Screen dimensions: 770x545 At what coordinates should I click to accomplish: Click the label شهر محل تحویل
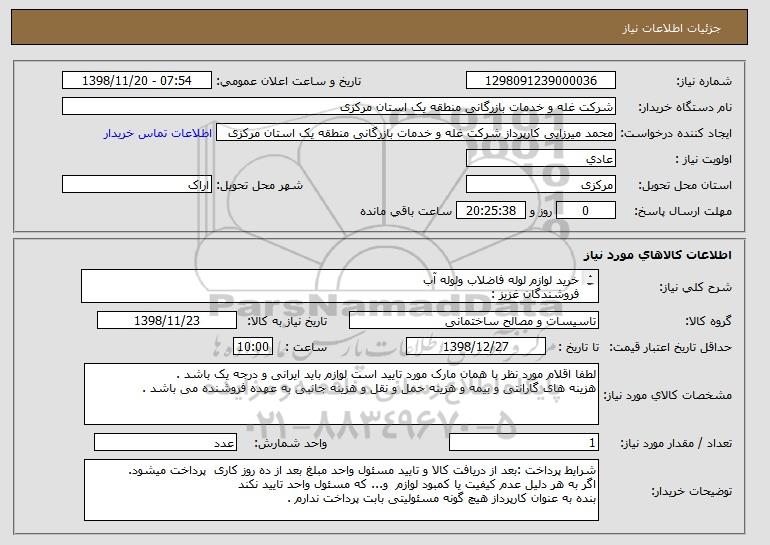coord(259,185)
